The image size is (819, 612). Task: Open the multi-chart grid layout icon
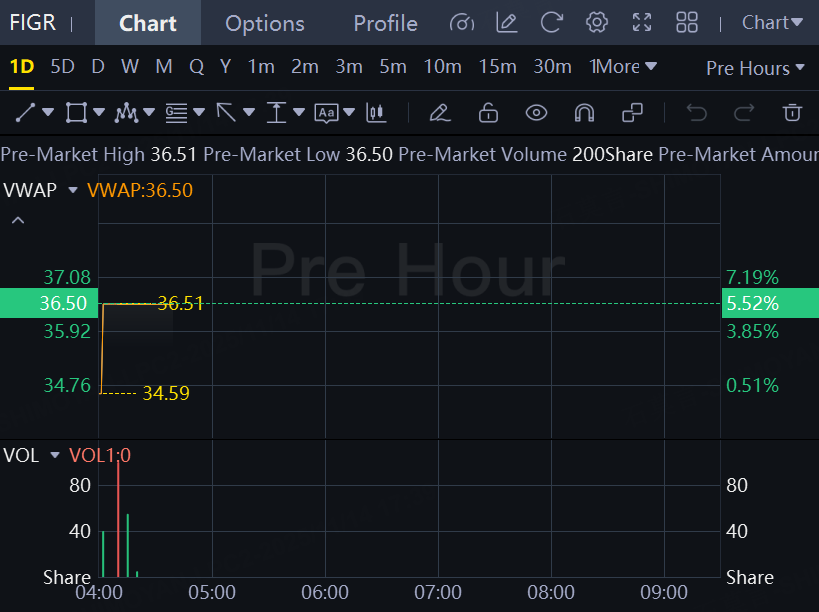pyautogui.click(x=687, y=23)
